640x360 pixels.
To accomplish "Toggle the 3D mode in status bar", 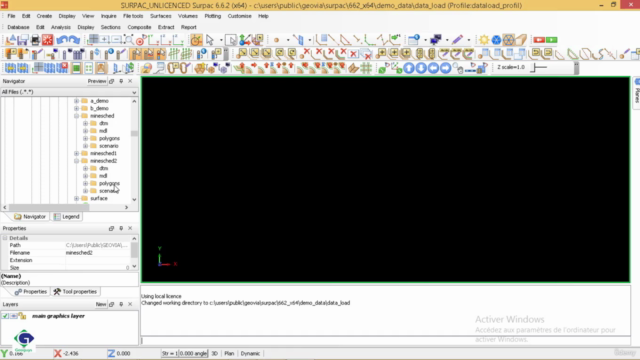I will (x=214, y=353).
